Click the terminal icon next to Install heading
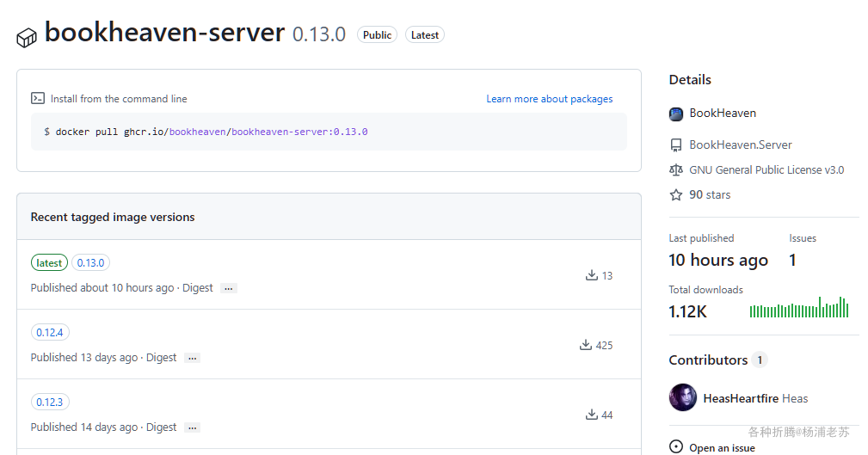This screenshot has height=455, width=868. coord(38,99)
